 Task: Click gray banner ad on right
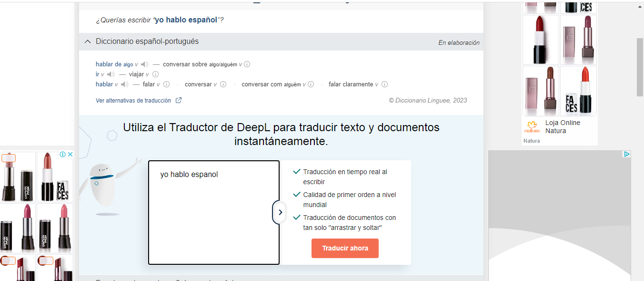[560, 216]
